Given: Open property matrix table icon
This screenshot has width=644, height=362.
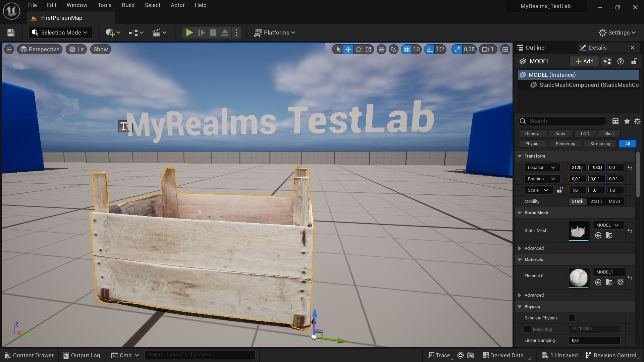Looking at the screenshot, I should pyautogui.click(x=615, y=121).
